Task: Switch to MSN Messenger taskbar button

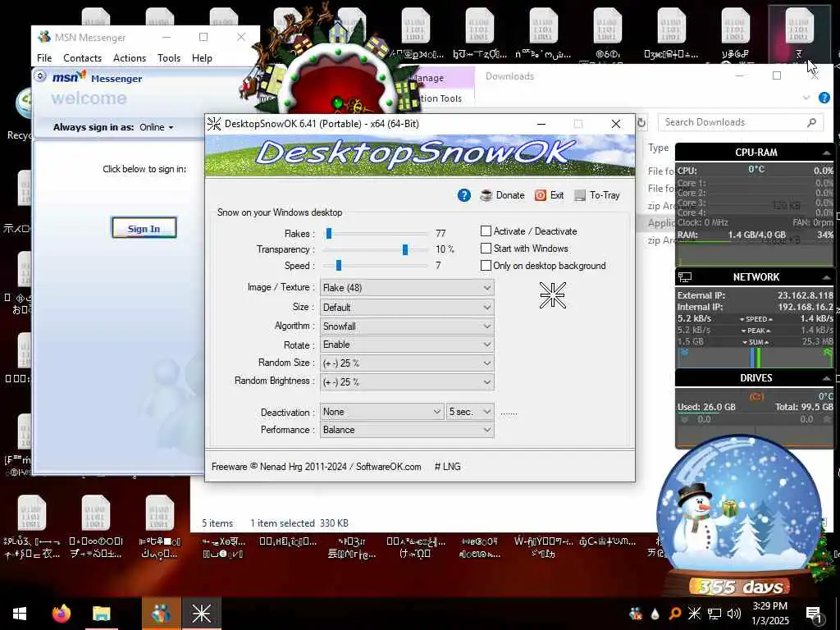Action: (x=162, y=614)
